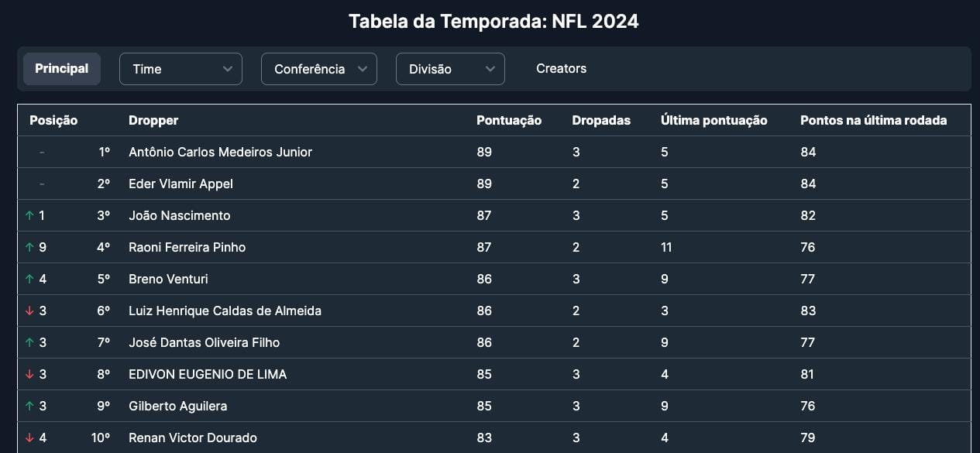
Task: Open the Time dropdown filter
Action: 181,69
